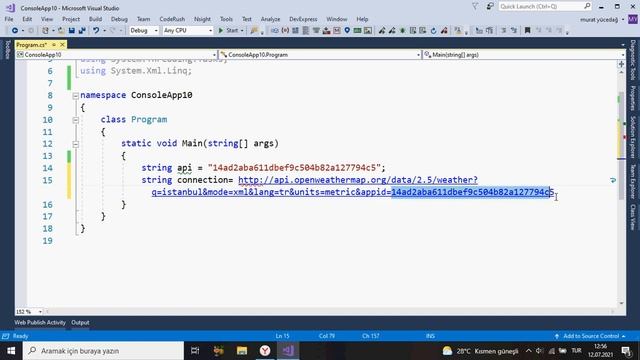Viewport: 640px width, 360px height.
Task: Open the View menu
Action: coord(47,19)
